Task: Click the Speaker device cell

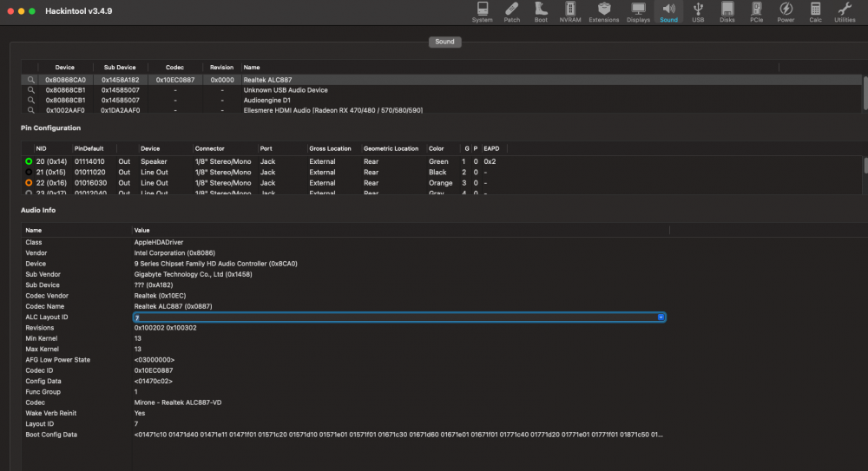Action: 154,161
